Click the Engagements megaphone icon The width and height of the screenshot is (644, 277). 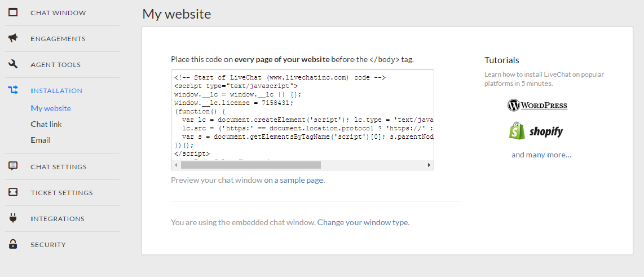click(x=13, y=38)
